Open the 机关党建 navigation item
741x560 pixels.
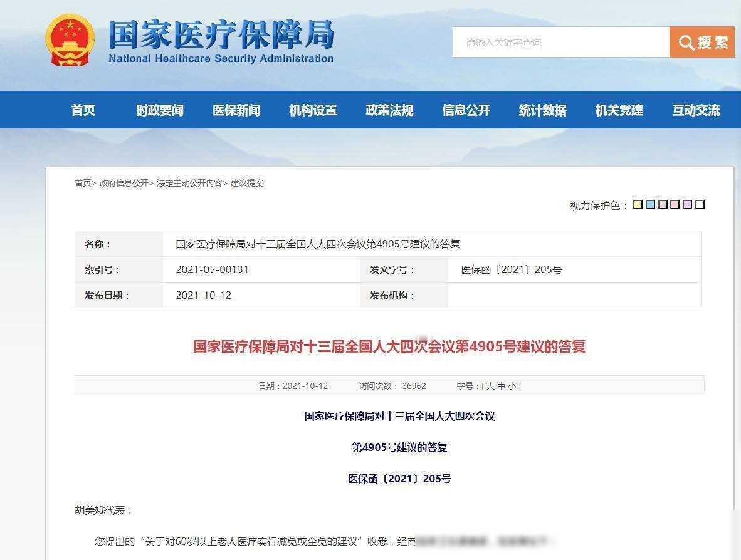point(619,110)
